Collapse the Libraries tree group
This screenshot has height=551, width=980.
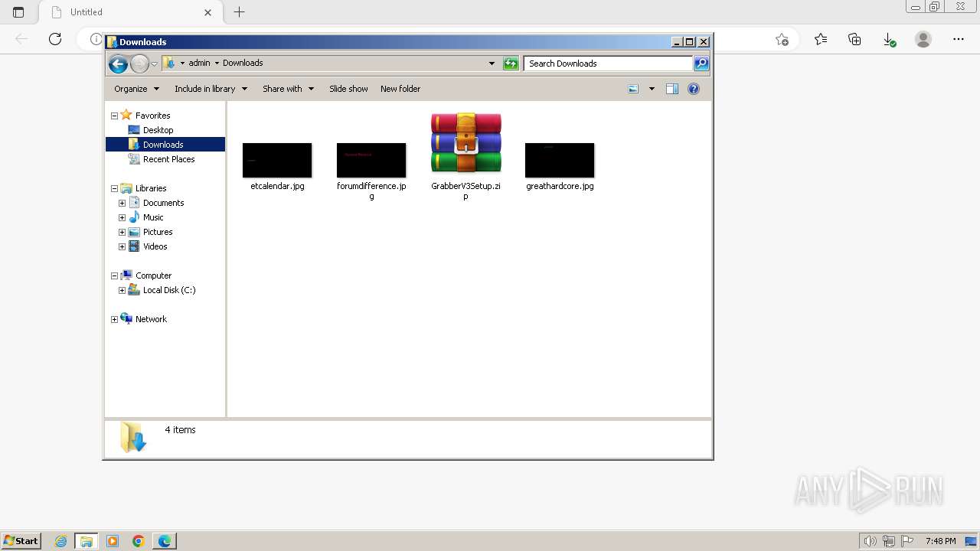pyautogui.click(x=115, y=188)
